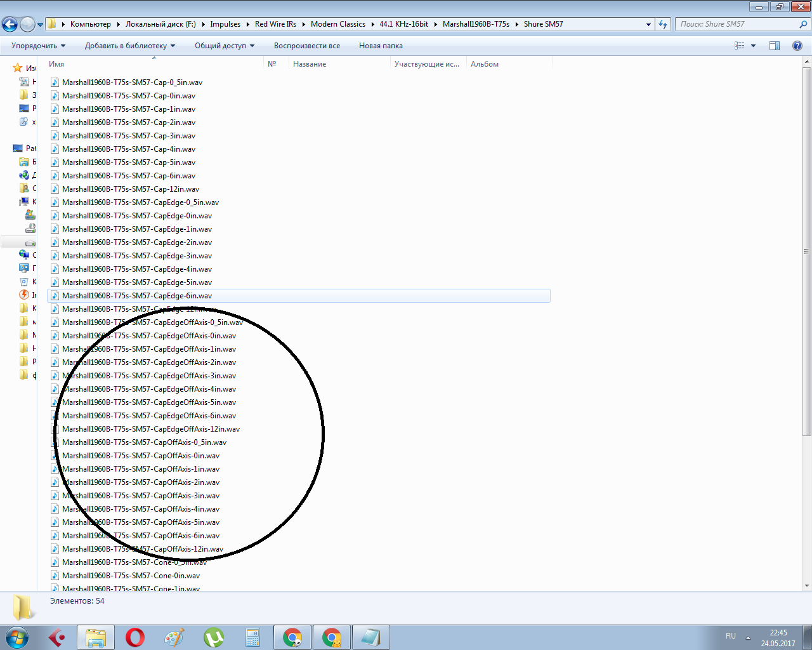This screenshot has height=650, width=812.
Task: Open the recent locations dropdown arrow
Action: [41, 25]
